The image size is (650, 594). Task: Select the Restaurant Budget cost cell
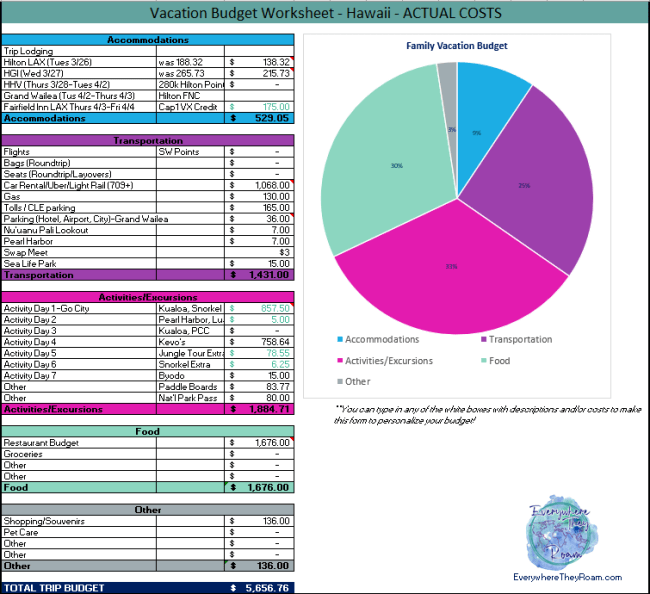tap(260, 442)
